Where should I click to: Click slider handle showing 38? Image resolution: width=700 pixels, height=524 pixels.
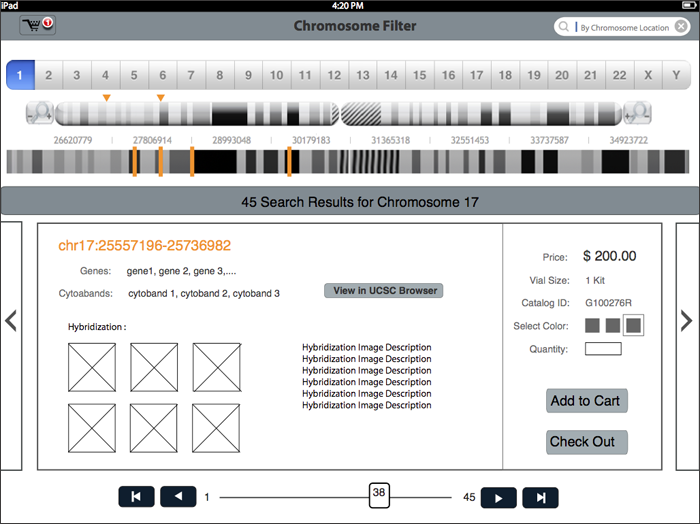click(379, 495)
